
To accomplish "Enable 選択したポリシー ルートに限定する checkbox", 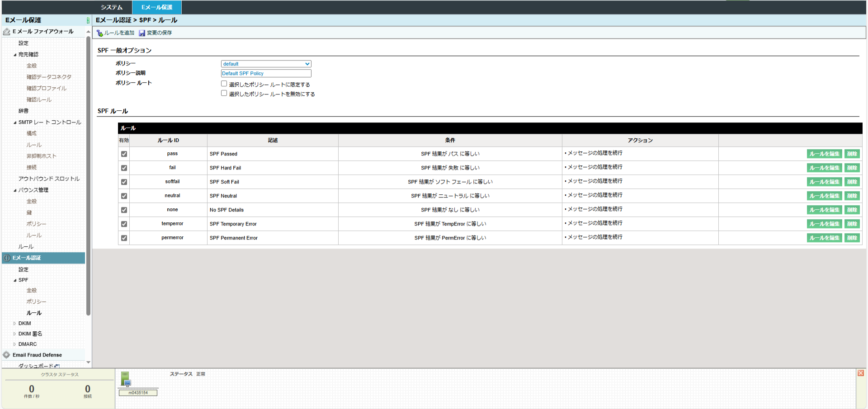I will 224,84.
